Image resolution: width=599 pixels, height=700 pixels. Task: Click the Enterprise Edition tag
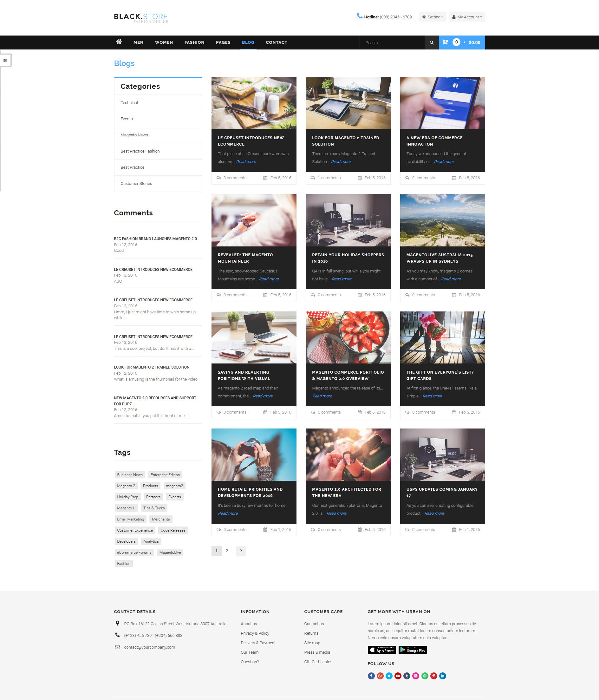[165, 475]
